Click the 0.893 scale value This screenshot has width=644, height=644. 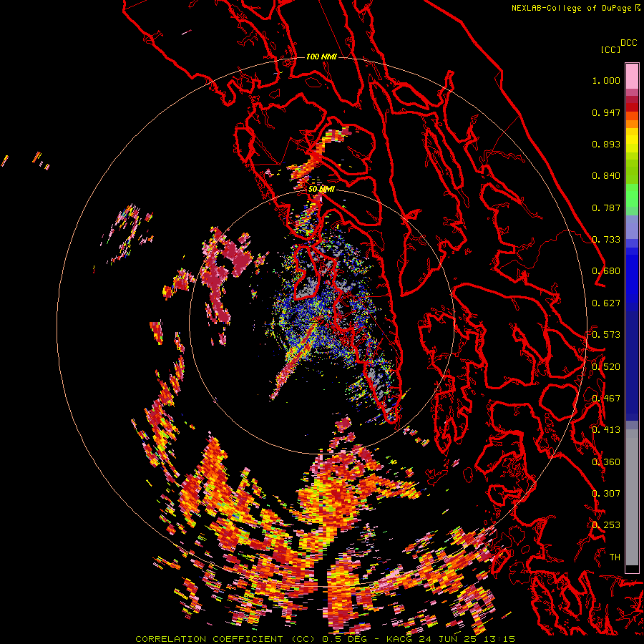point(606,144)
